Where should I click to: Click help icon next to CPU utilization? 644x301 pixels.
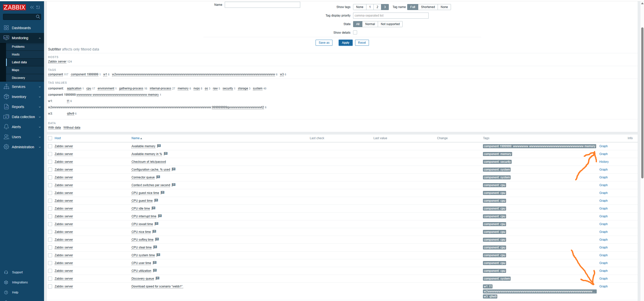(155, 271)
